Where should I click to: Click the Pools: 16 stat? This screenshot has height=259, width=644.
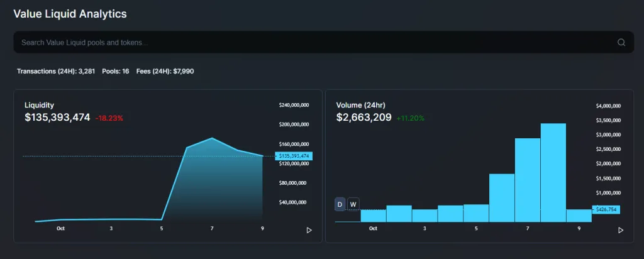(x=116, y=72)
